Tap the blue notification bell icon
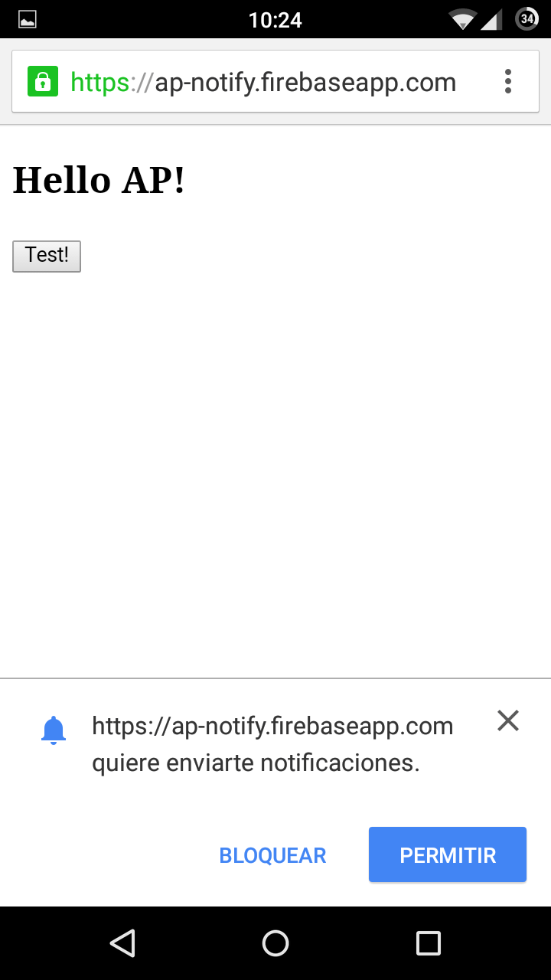 pos(54,730)
